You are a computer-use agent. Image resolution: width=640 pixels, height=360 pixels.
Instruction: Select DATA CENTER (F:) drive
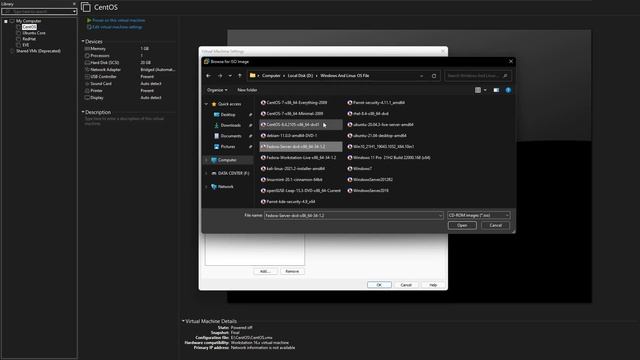(233, 173)
